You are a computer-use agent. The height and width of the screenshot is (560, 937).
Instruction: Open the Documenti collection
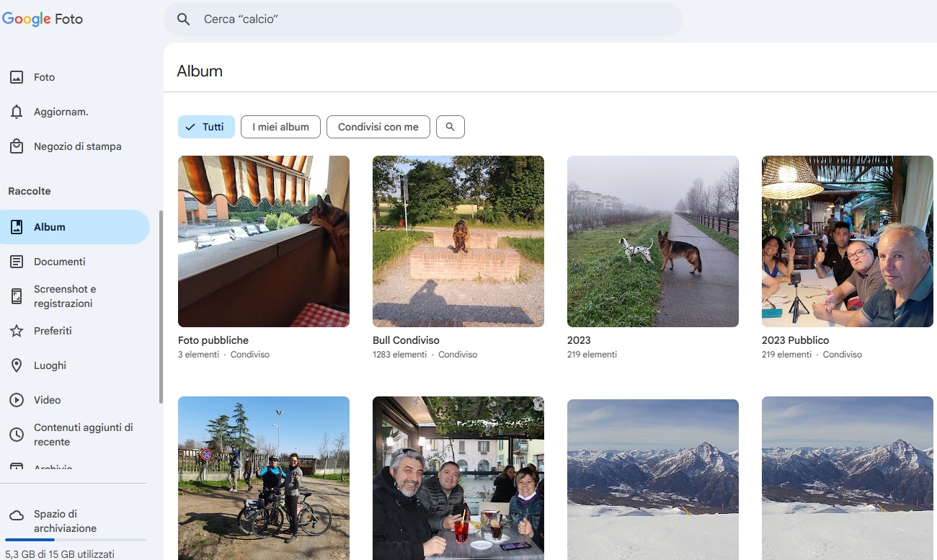click(60, 261)
